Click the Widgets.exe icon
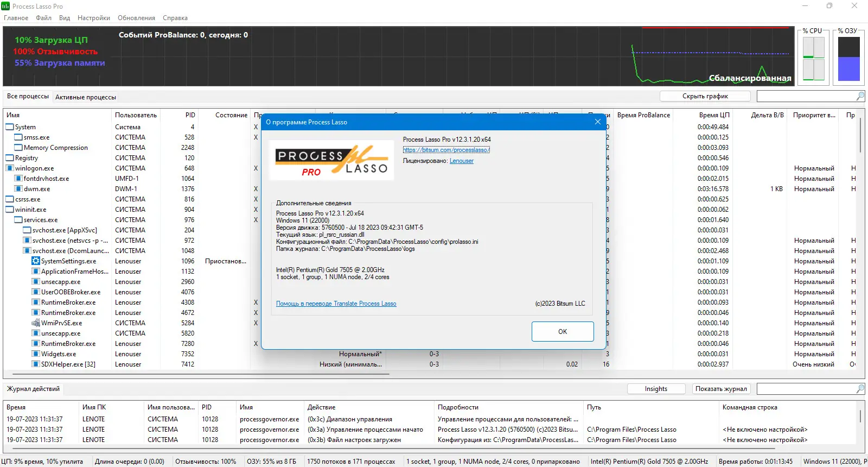This screenshot has width=868, height=467. coord(36,354)
